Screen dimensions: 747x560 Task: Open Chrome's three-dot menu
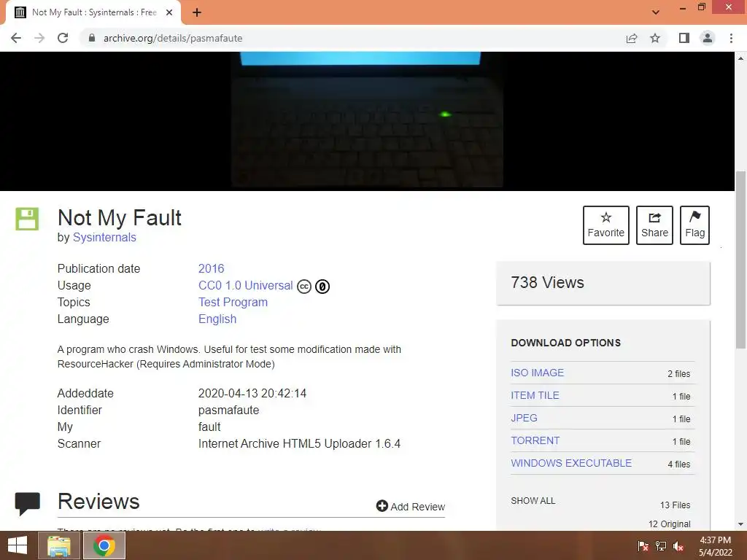click(x=731, y=38)
